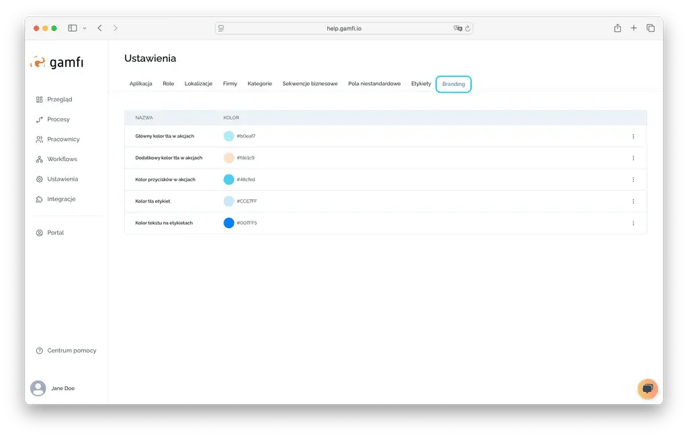Open the Centrum pomocy help icon
Screen dimensions: 688x437
(39, 350)
